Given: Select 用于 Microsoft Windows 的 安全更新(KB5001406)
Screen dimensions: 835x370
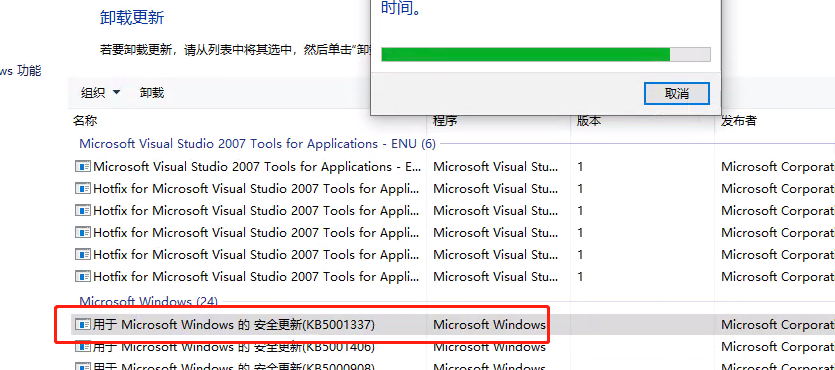Looking at the screenshot, I should [234, 347].
